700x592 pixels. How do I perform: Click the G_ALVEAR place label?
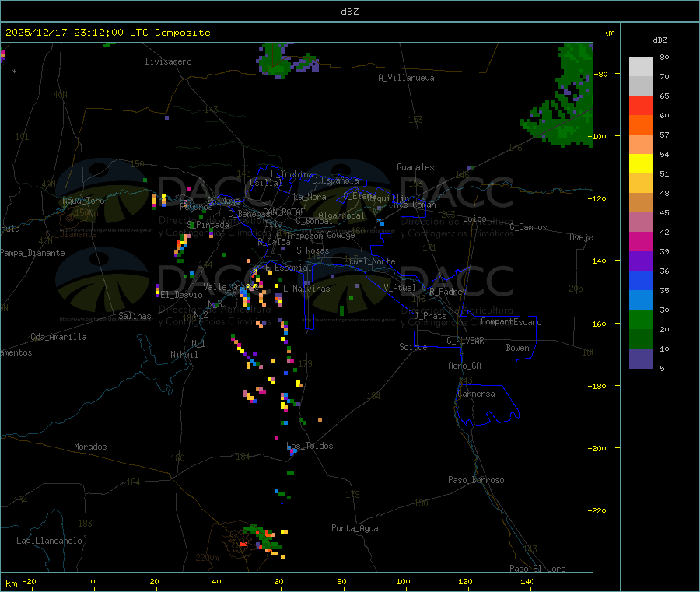pyautogui.click(x=465, y=341)
